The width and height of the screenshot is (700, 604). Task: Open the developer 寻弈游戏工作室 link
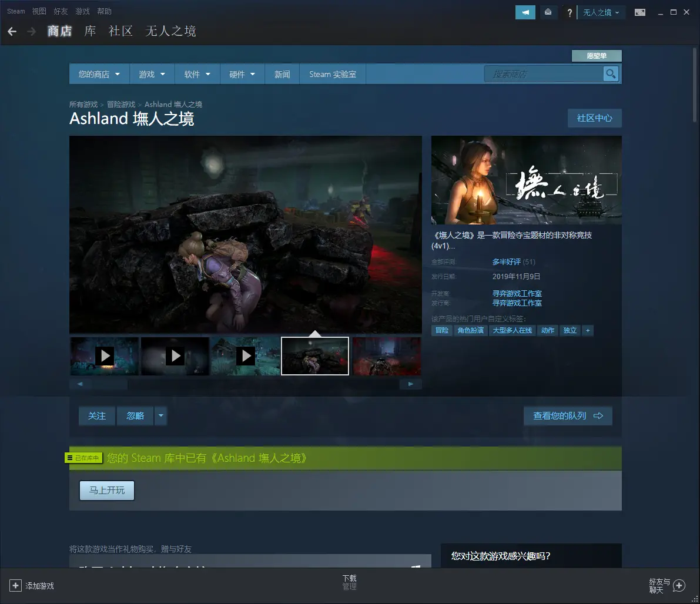coord(517,293)
